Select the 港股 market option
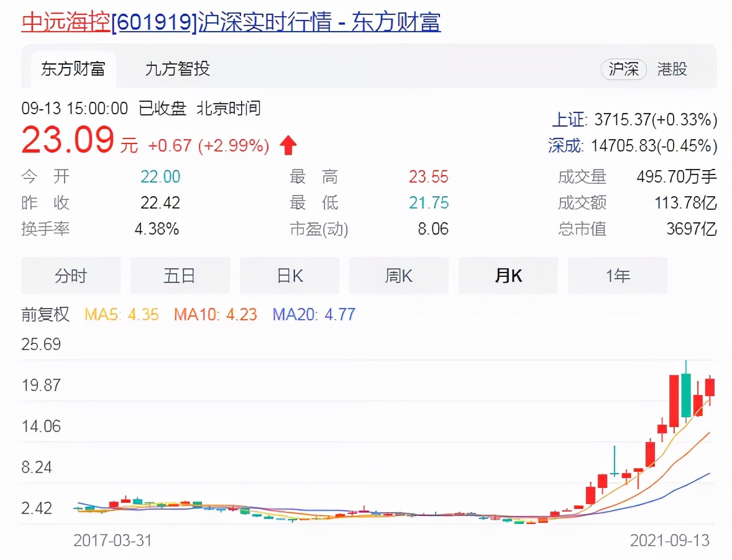This screenshot has width=732, height=560. [x=672, y=70]
